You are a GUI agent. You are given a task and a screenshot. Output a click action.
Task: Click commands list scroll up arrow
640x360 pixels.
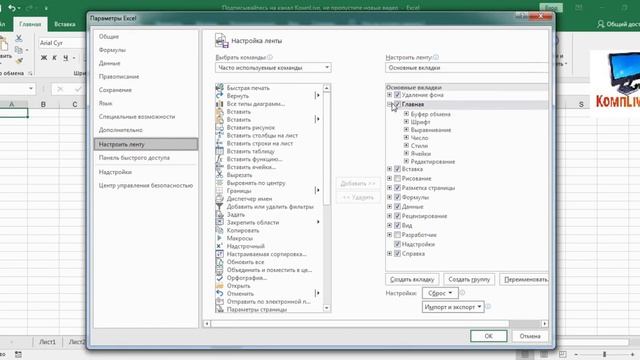click(327, 88)
